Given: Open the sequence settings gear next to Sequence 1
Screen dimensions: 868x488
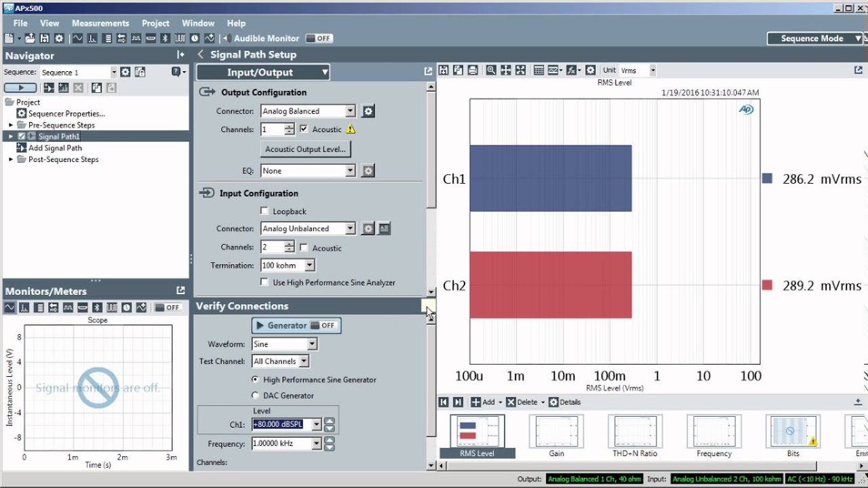Looking at the screenshot, I should click(125, 72).
